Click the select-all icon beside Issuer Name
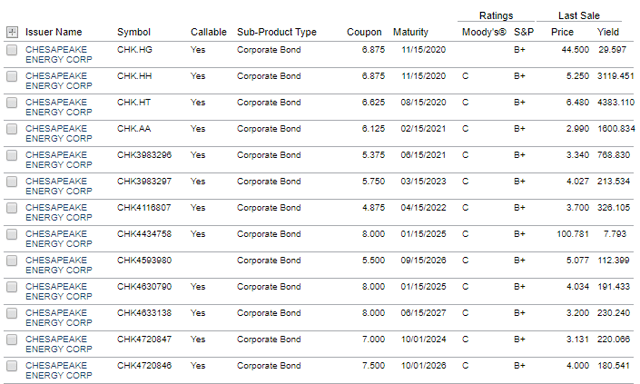Screen dimensions: 640x384 click(12, 32)
